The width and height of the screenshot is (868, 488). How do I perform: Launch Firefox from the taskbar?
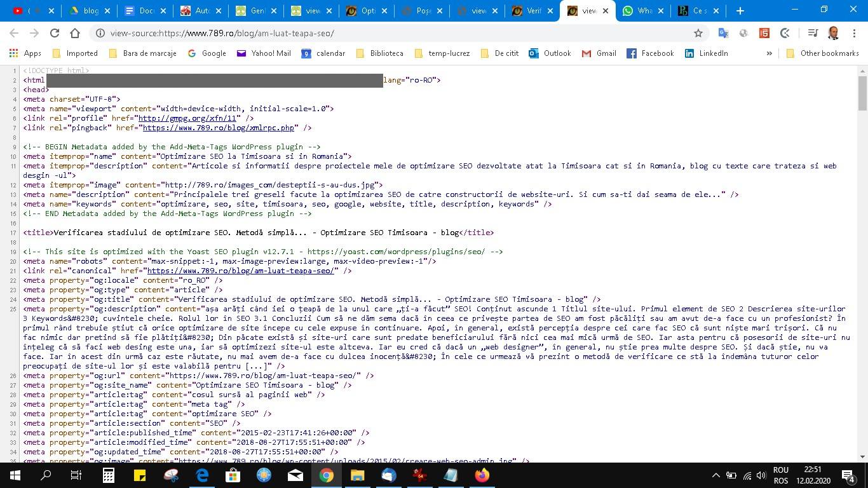482,475
